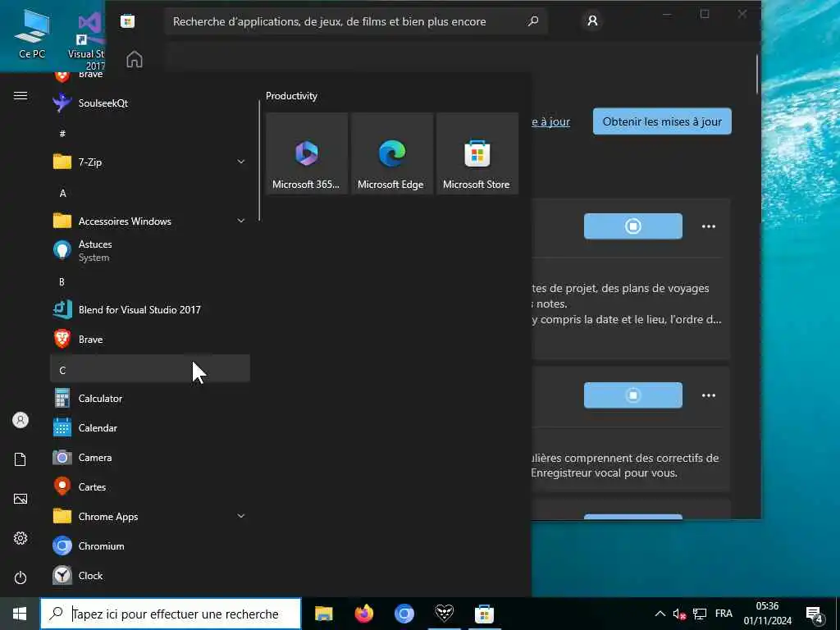Image resolution: width=840 pixels, height=630 pixels.
Task: Open Chromium from the taskbar
Action: click(404, 614)
